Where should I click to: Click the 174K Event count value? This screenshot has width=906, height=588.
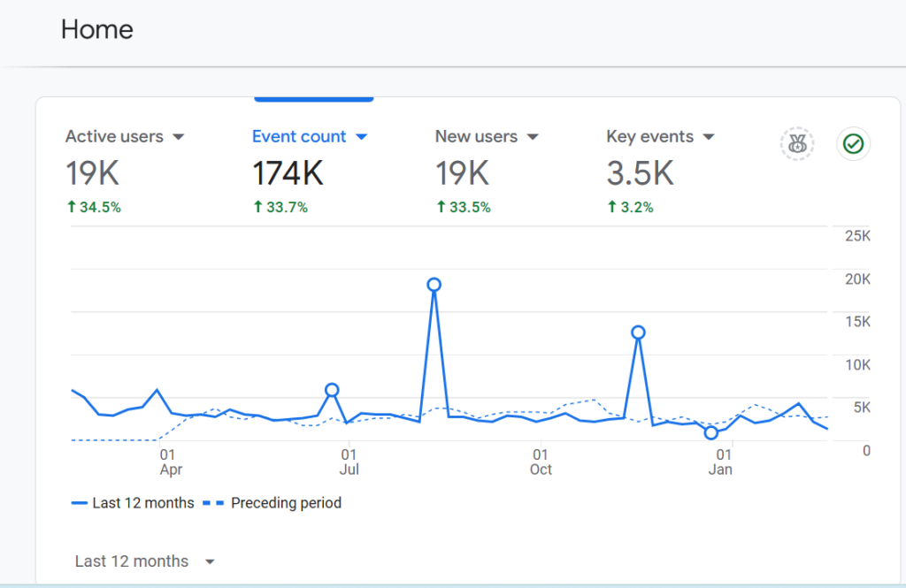288,173
